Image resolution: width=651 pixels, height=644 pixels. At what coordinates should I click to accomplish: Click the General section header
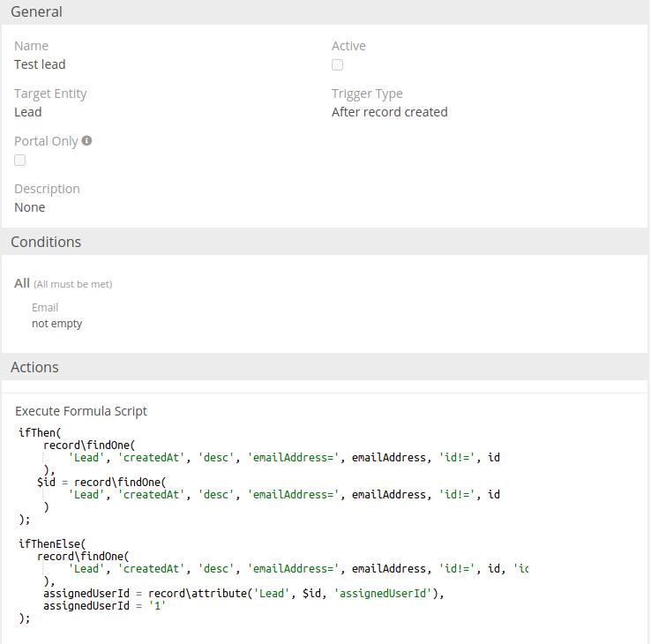click(36, 12)
